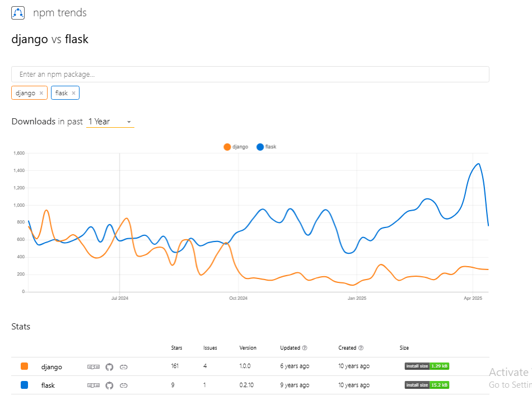Click flask install size 15.2 kB badge

(x=427, y=385)
